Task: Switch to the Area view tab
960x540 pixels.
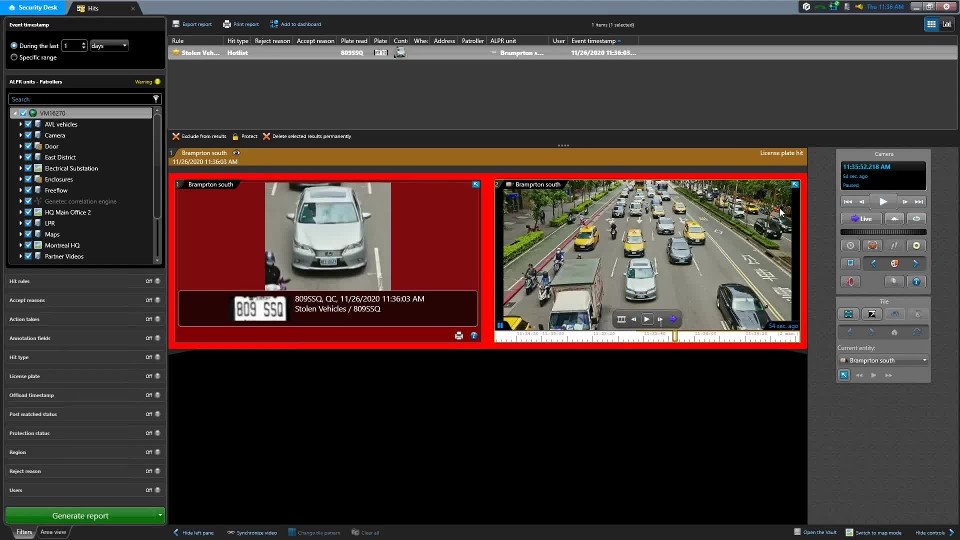Action: pos(53,532)
